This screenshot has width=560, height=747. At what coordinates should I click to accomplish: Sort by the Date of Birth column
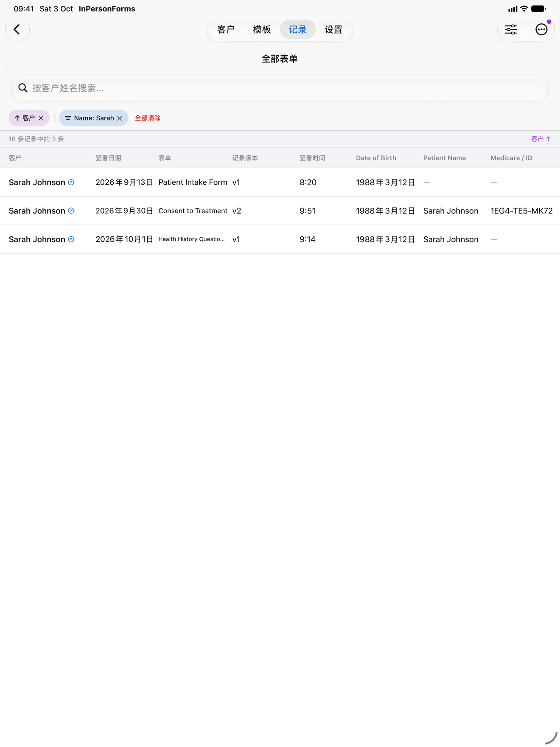[x=376, y=158]
